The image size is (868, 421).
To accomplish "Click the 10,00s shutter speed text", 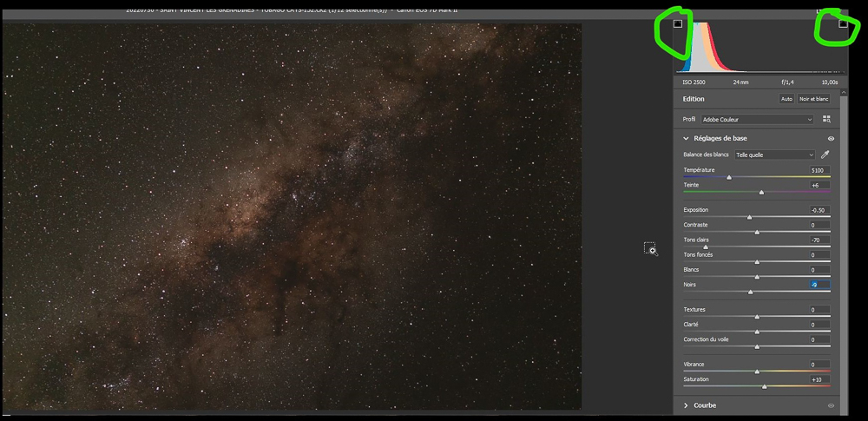I will tap(829, 82).
